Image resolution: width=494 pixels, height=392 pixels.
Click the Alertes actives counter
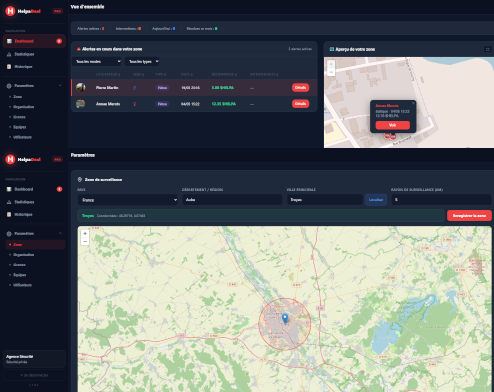click(x=91, y=29)
